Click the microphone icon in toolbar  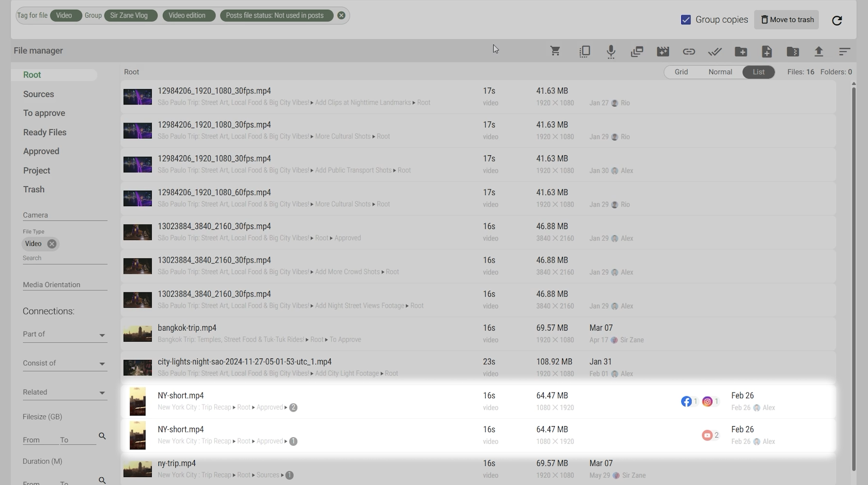pos(611,51)
